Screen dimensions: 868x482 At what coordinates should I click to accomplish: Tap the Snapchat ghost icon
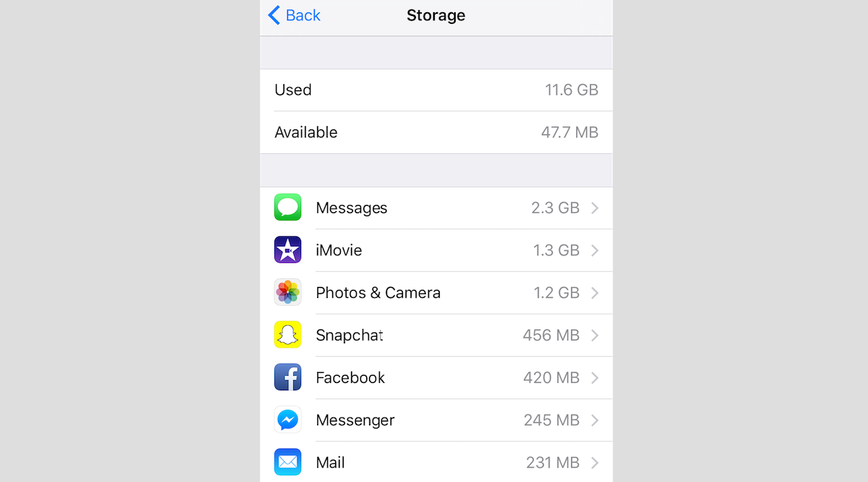point(287,335)
